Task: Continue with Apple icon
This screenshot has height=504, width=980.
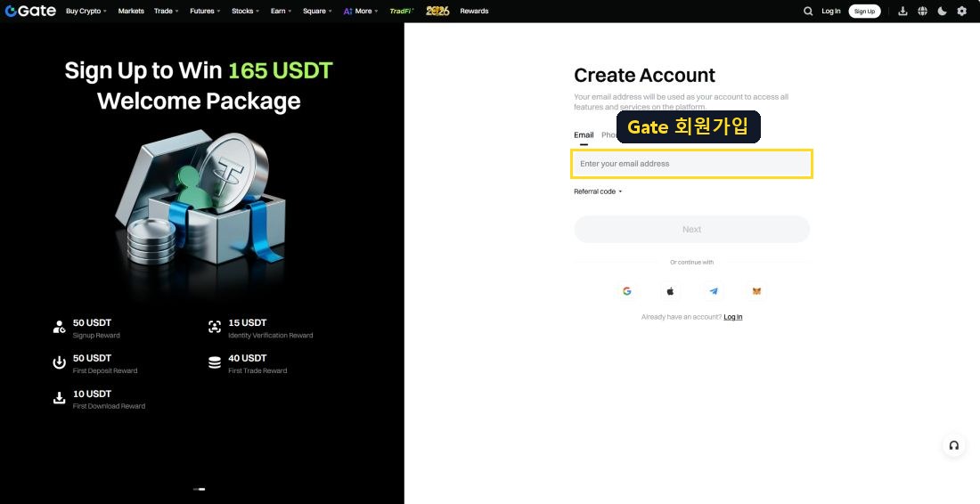Action: click(670, 291)
